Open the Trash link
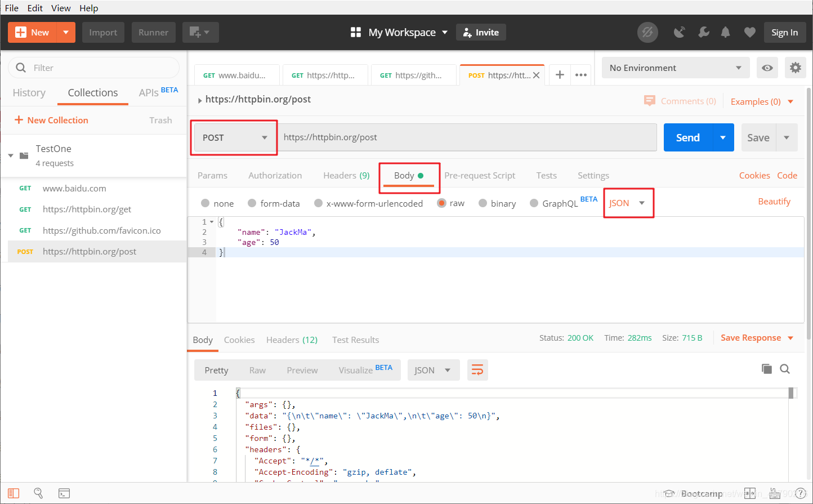The width and height of the screenshot is (813, 504). point(160,120)
